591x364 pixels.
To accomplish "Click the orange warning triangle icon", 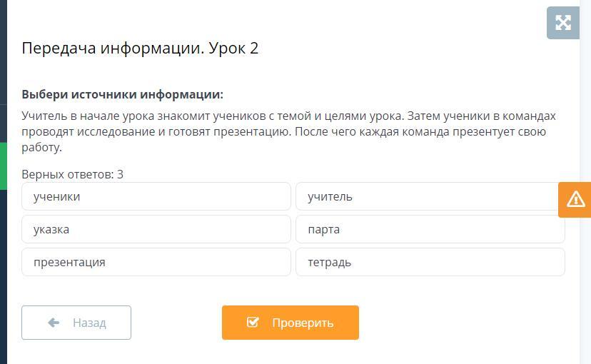I will tap(575, 199).
